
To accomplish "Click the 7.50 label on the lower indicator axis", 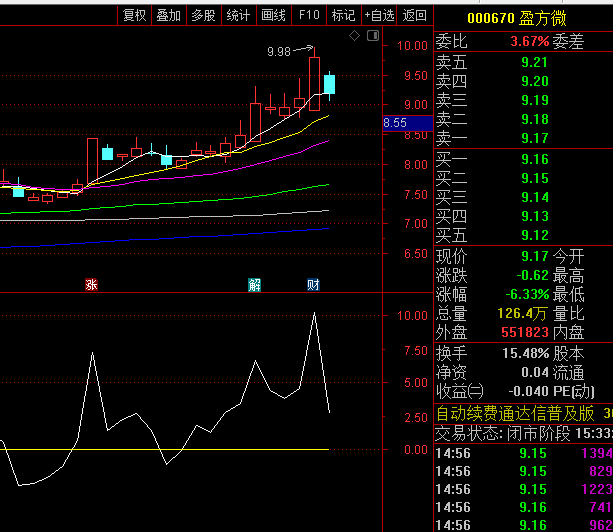I will 416,351.
